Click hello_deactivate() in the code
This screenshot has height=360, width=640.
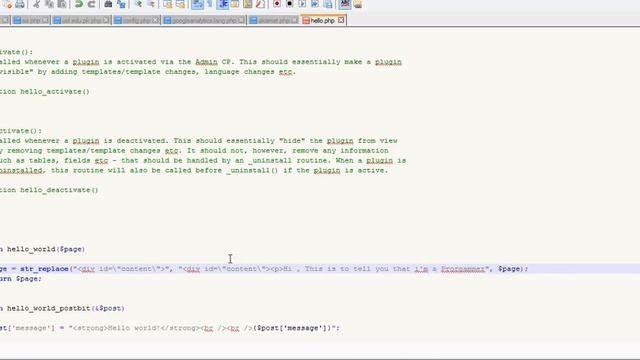click(x=59, y=190)
